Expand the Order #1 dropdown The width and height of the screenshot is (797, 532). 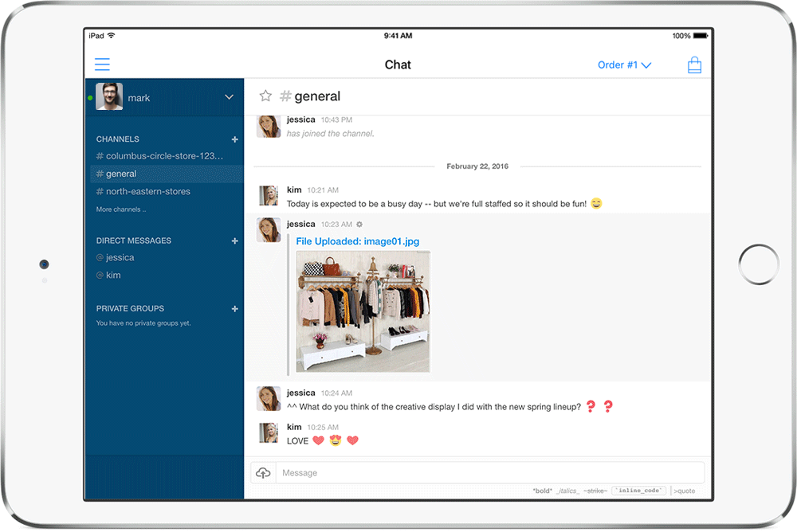pos(624,65)
